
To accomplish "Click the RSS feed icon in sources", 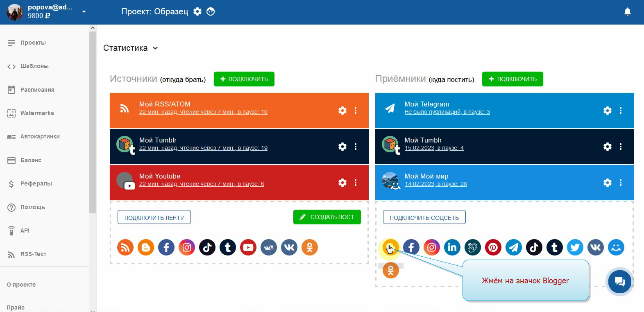I will click(x=125, y=247).
